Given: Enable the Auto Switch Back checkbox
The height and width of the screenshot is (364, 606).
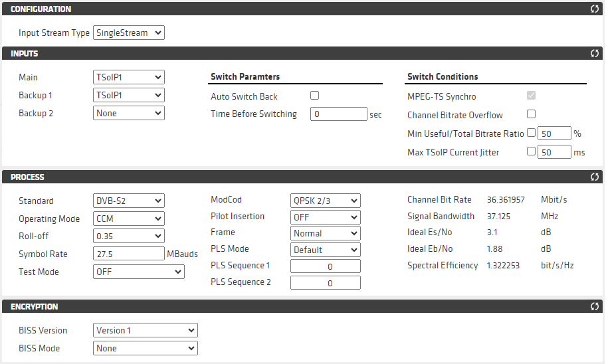Looking at the screenshot, I should [x=315, y=96].
